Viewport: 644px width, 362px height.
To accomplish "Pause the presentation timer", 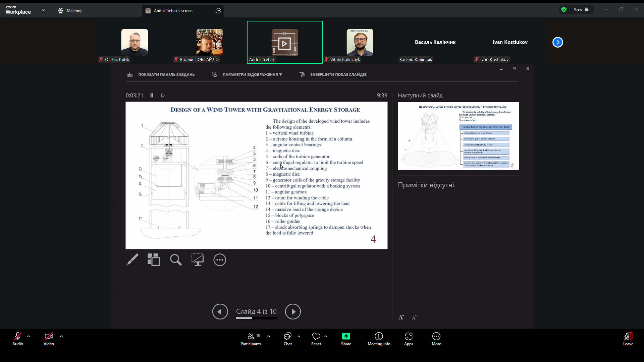I will 152,95.
